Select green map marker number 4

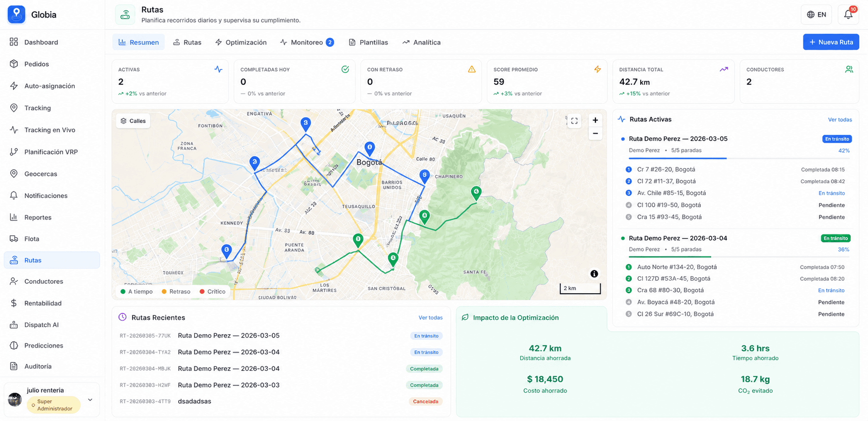pos(476,193)
